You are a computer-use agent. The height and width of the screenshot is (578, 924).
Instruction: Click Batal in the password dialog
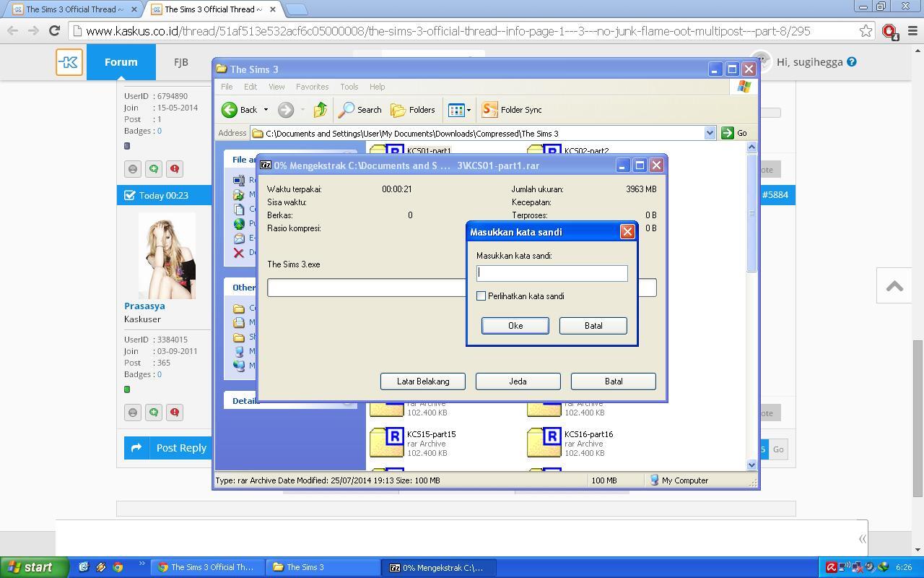click(593, 326)
